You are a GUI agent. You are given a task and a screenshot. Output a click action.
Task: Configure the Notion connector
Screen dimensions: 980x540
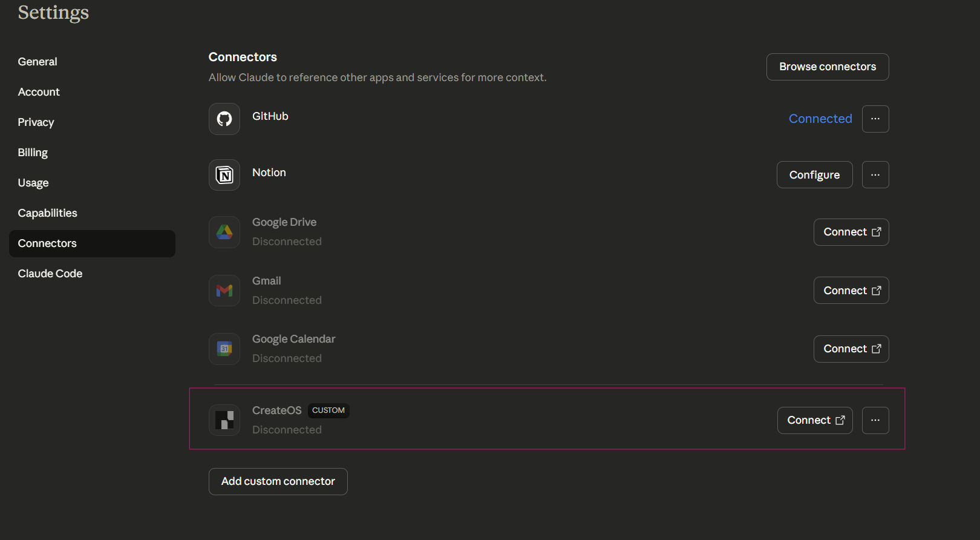tap(814, 175)
